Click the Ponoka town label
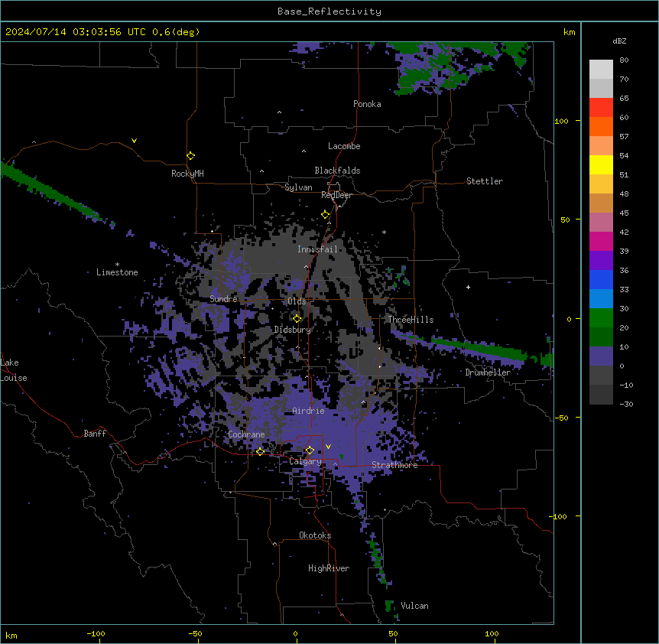This screenshot has width=659, height=644. pos(367,104)
